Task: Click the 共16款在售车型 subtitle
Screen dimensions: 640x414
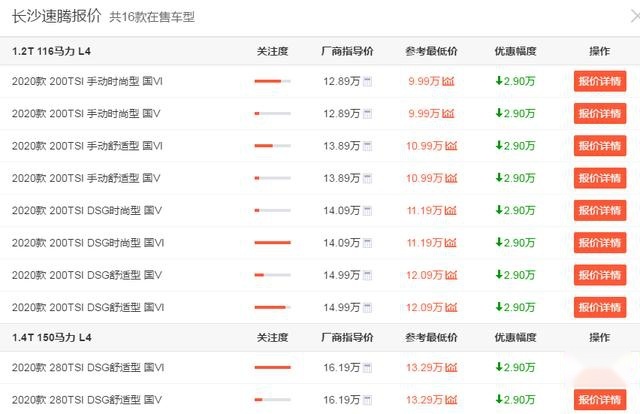Action: coord(152,17)
